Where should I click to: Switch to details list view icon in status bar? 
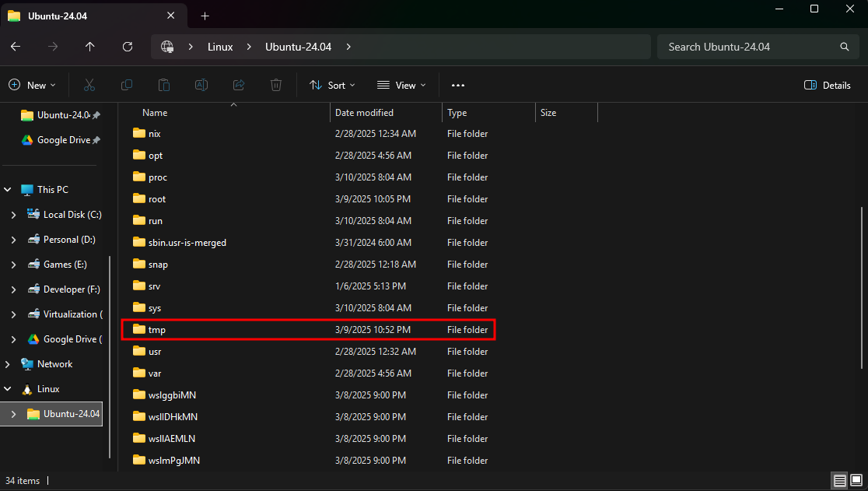pyautogui.click(x=840, y=480)
